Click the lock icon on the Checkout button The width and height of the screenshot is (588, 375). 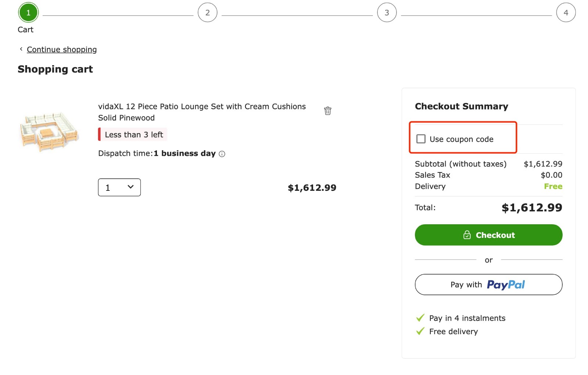[467, 235]
